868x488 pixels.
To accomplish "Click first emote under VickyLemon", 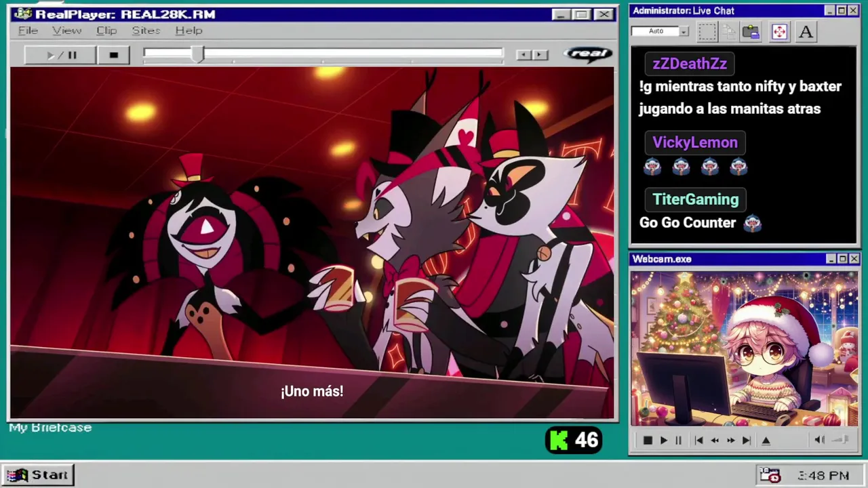I will coord(652,166).
